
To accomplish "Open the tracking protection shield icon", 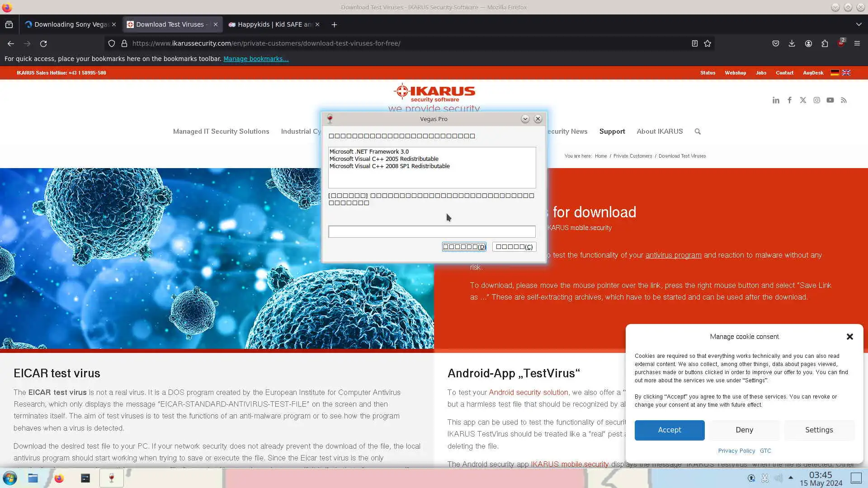I will coord(111,43).
